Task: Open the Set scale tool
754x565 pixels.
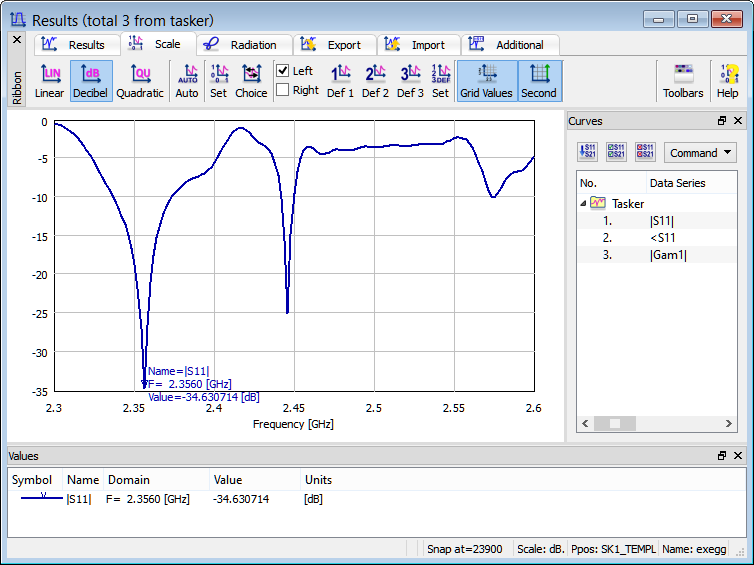Action: click(x=218, y=80)
